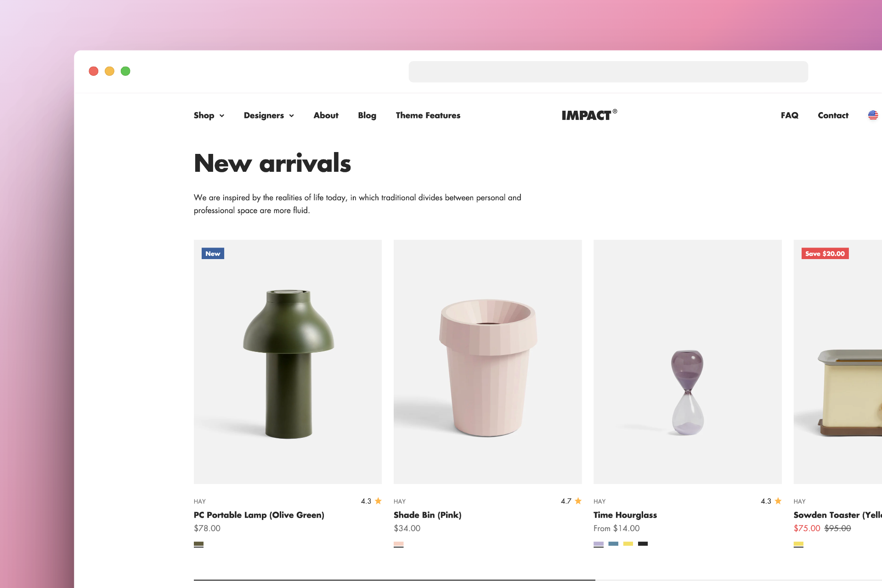Screen dimensions: 882x588
Task: Open the FAQ link
Action: 790,115
